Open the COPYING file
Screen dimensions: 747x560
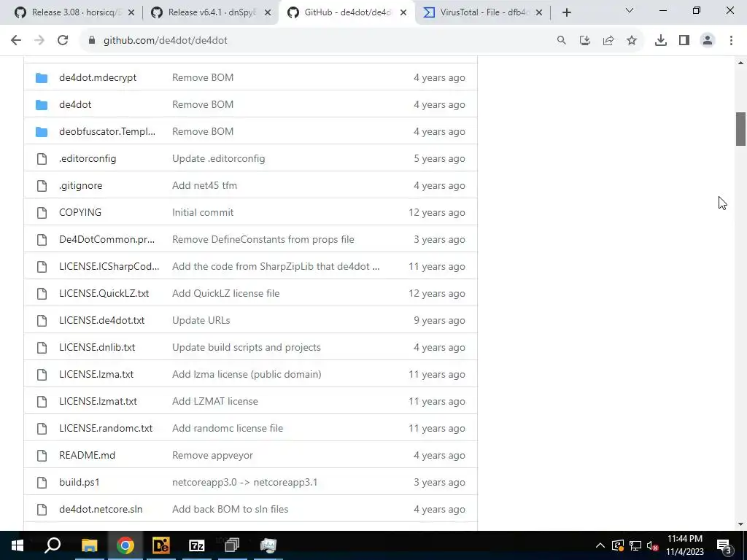[x=80, y=212]
